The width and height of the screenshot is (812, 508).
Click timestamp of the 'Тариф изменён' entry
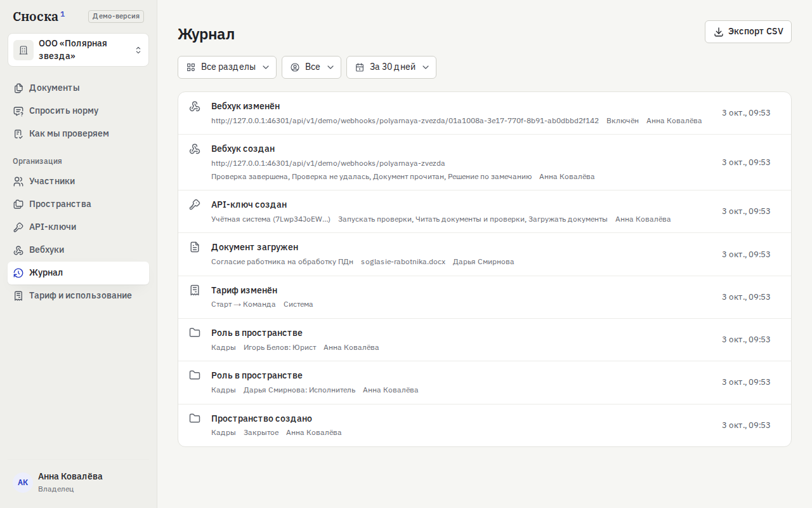[746, 297]
